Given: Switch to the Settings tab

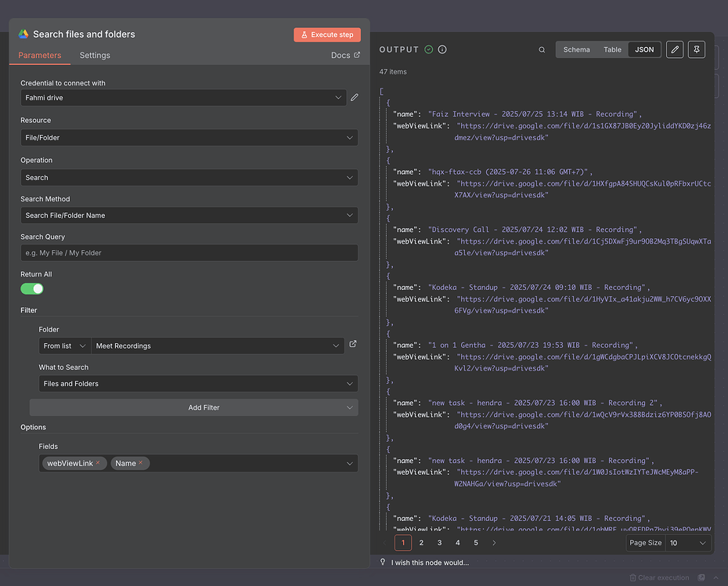Looking at the screenshot, I should 95,56.
